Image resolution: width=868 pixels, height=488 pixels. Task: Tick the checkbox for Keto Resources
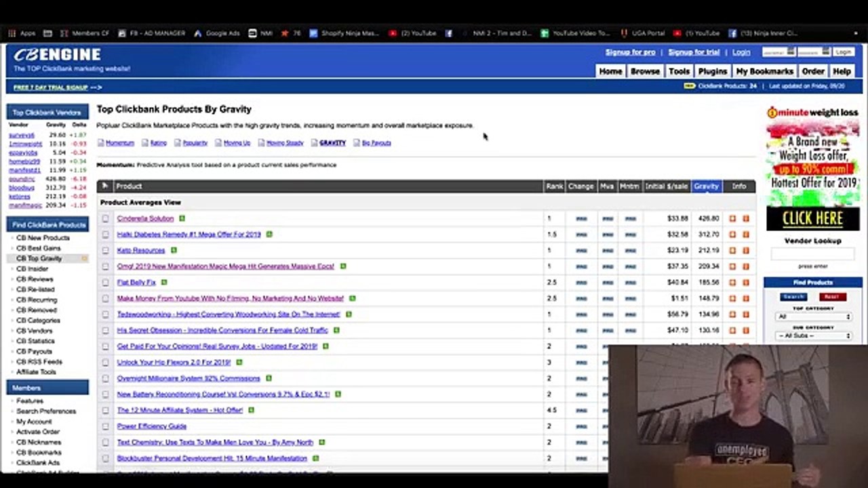click(105, 251)
